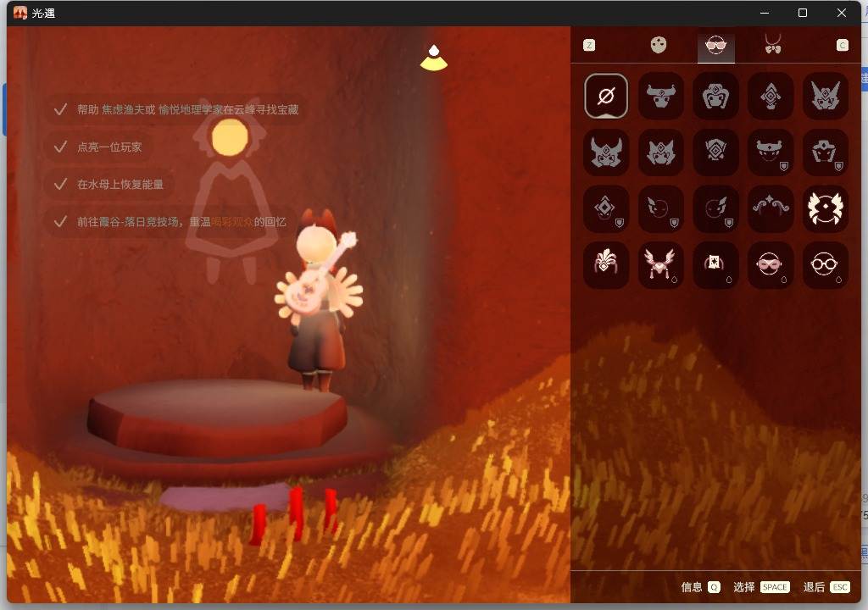The image size is (868, 610).
Task: Click the 信息 Q info button
Action: click(x=701, y=587)
